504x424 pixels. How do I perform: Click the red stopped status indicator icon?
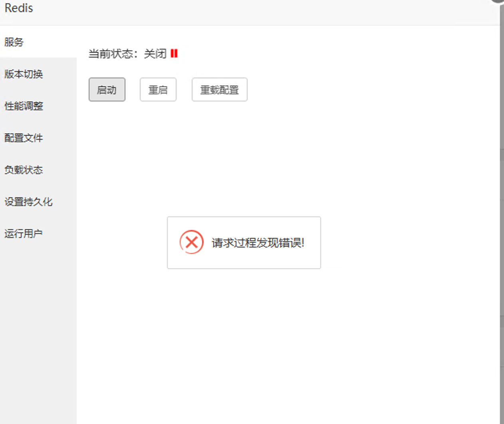tap(174, 53)
